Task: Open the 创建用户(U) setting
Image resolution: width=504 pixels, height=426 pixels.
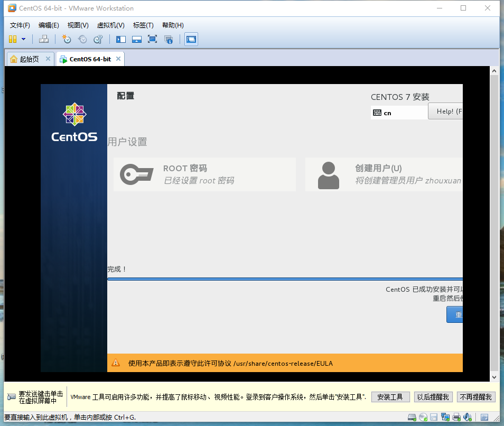Action: click(x=384, y=174)
